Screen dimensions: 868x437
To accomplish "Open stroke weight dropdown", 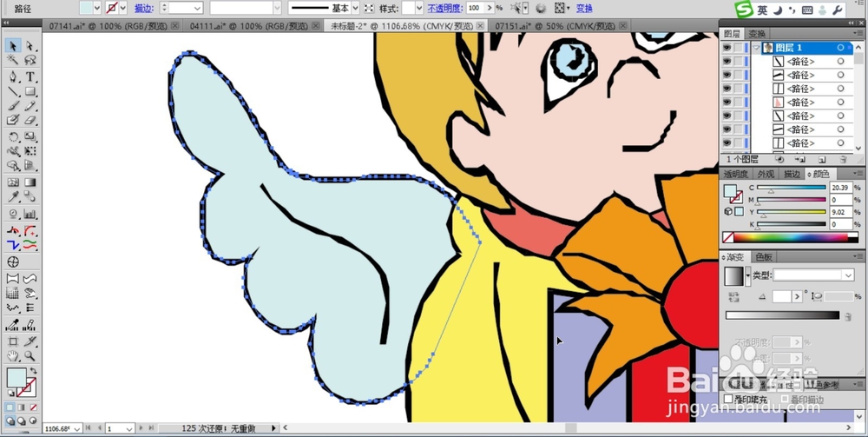I will coord(197,8).
